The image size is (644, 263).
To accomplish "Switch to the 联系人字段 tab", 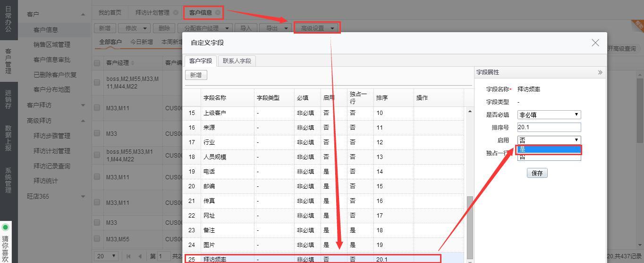I will click(237, 61).
